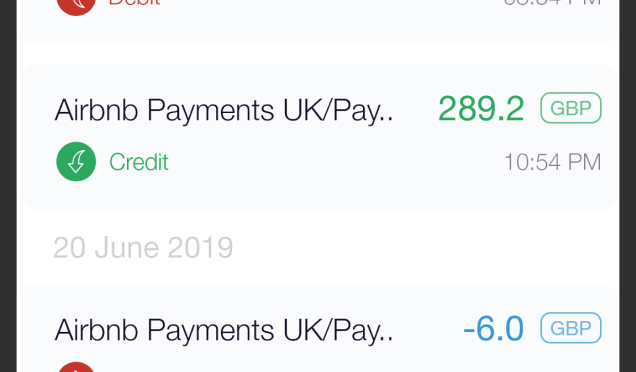
Task: Click the partially visible red Debit label
Action: click(x=135, y=3)
